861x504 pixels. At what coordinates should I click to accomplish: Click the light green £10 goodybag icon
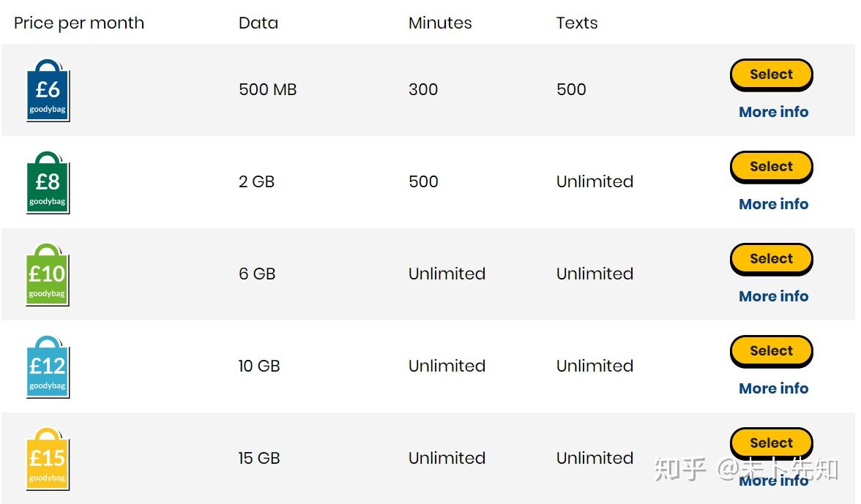(48, 276)
